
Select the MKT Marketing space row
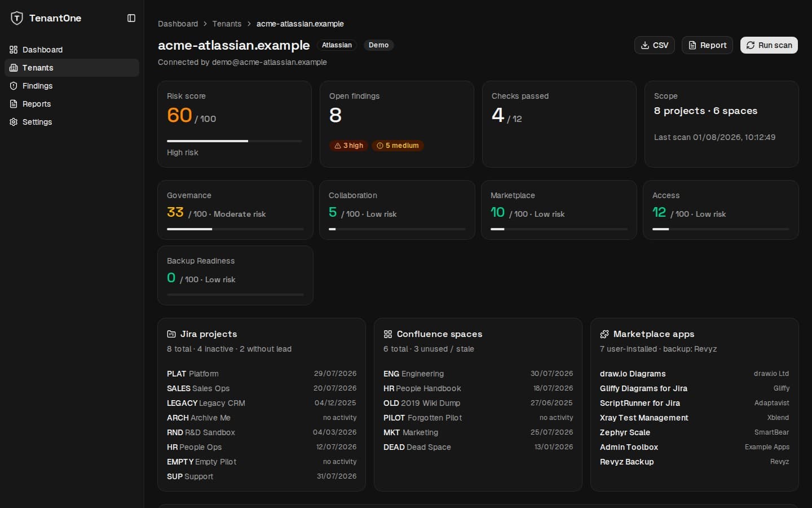click(x=478, y=432)
